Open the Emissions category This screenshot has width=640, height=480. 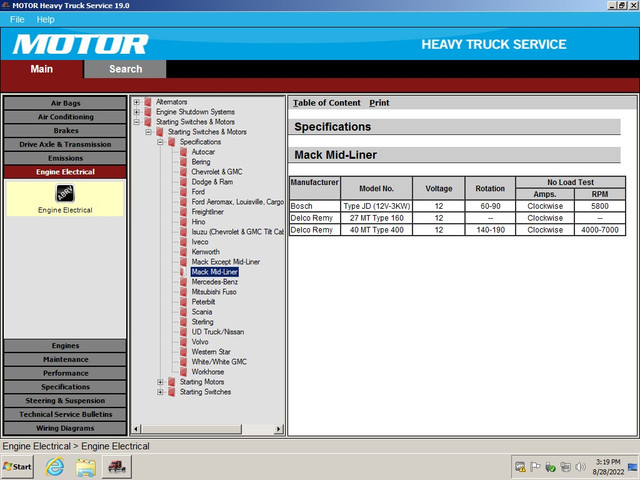tap(65, 158)
